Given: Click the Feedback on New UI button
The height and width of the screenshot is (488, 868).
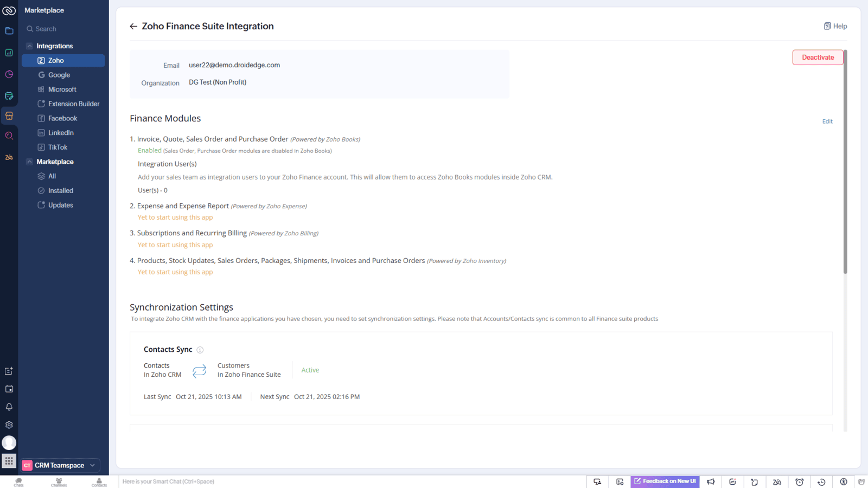Looking at the screenshot, I should [665, 481].
